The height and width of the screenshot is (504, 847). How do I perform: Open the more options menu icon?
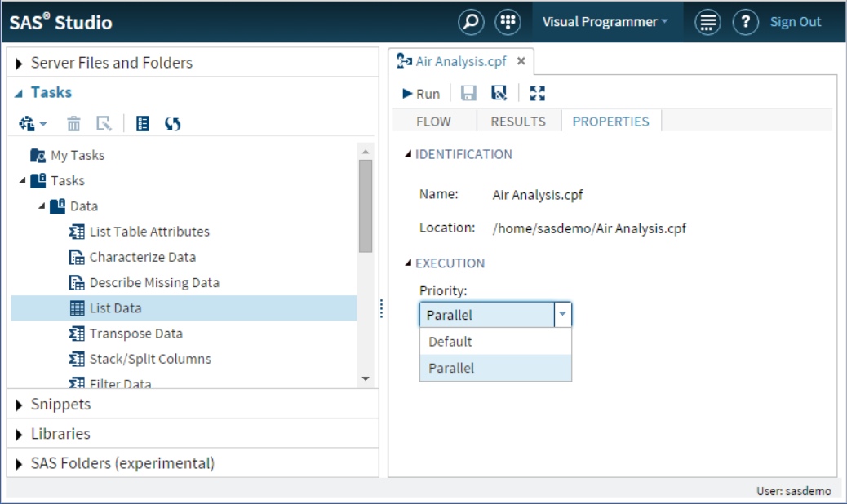click(707, 22)
